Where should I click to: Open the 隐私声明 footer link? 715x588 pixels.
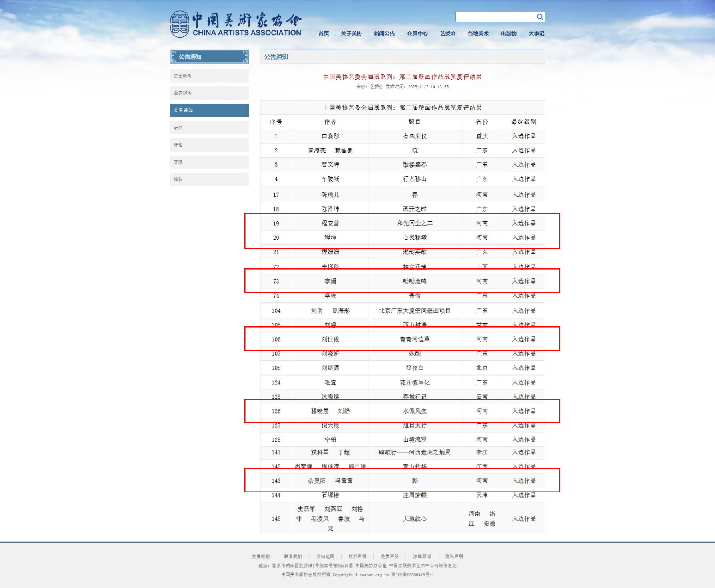454,556
